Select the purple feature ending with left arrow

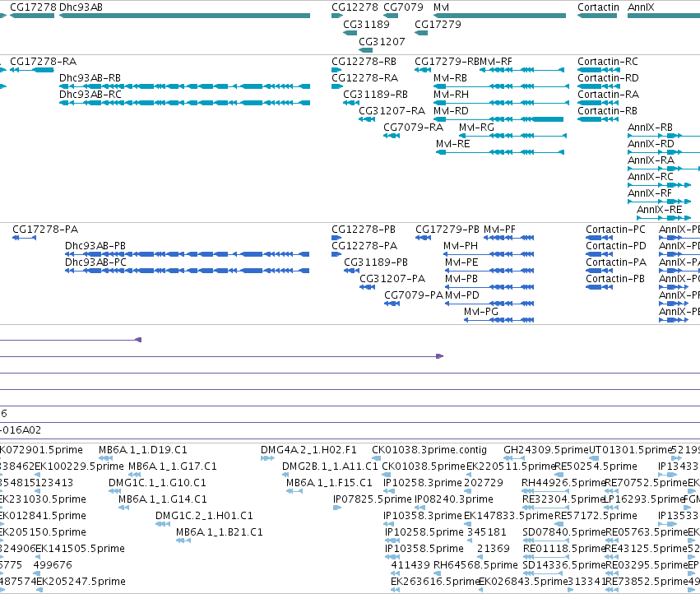point(71,340)
